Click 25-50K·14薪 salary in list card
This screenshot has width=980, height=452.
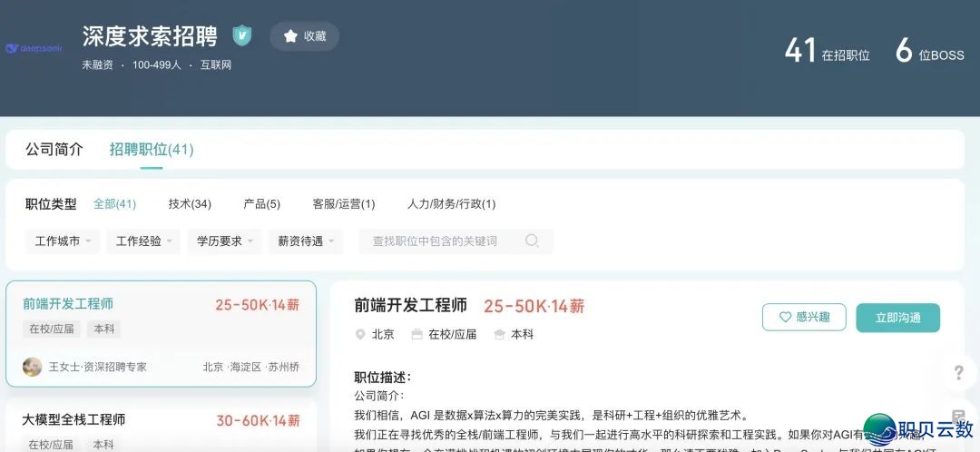(x=258, y=305)
